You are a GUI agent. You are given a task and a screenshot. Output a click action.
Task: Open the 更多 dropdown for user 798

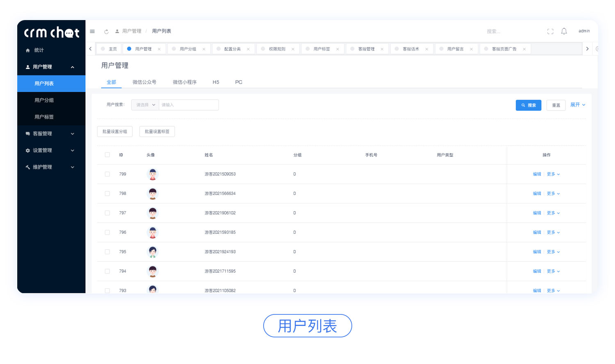click(553, 193)
